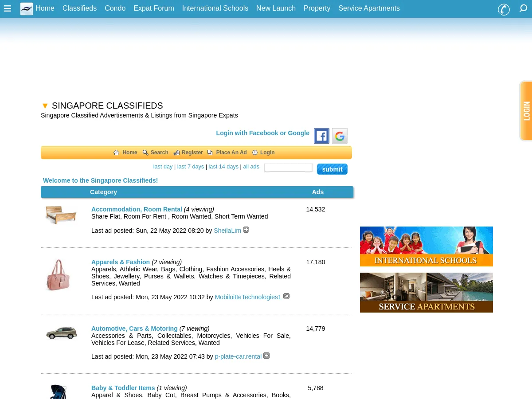Open the Accommodation, Room Rental category
The image size is (532, 399).
[x=137, y=209]
